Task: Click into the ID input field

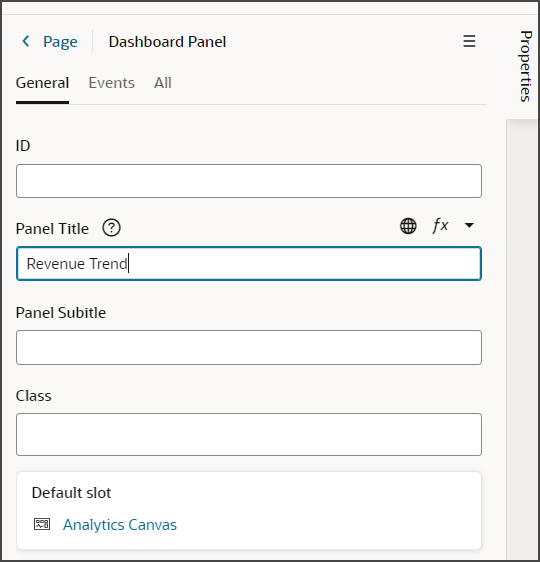Action: pos(249,181)
